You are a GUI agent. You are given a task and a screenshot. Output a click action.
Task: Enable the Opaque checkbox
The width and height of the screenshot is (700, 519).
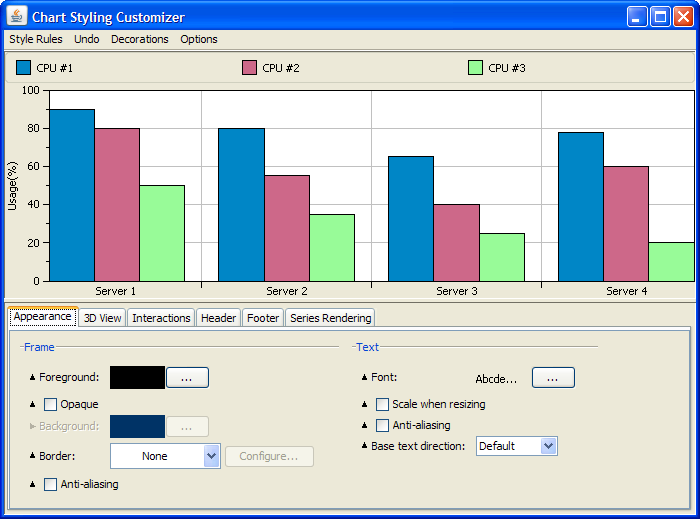[x=51, y=404]
